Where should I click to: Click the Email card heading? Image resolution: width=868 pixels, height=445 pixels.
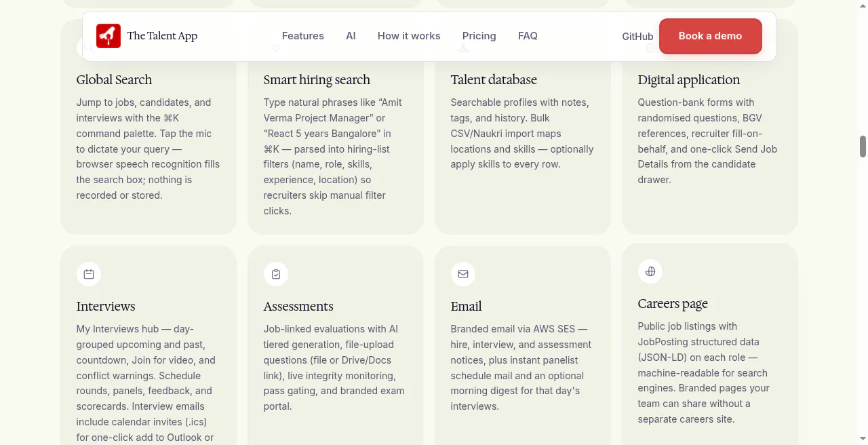(x=467, y=306)
